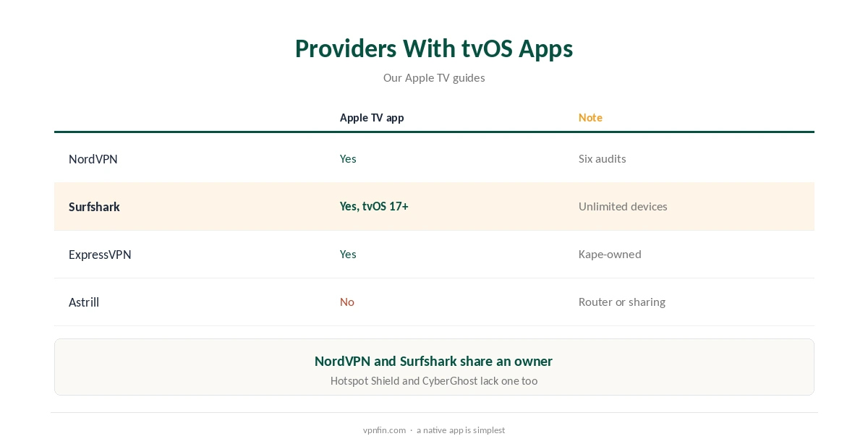Click the 'No' cell in Astrill row
Screen dimensions: 868x444
click(347, 302)
